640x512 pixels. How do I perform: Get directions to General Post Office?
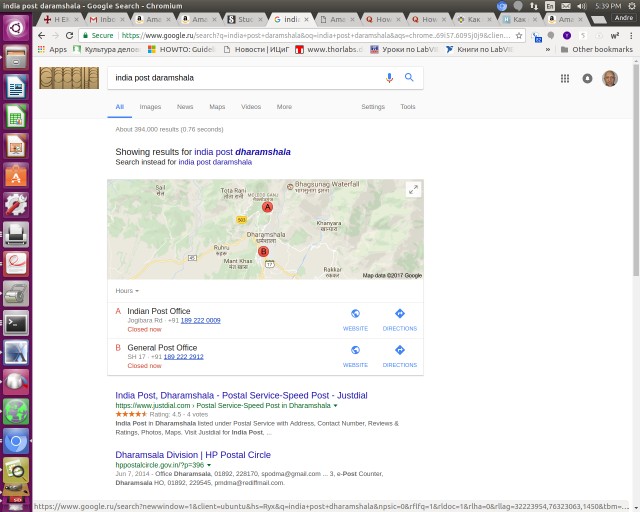[399, 353]
